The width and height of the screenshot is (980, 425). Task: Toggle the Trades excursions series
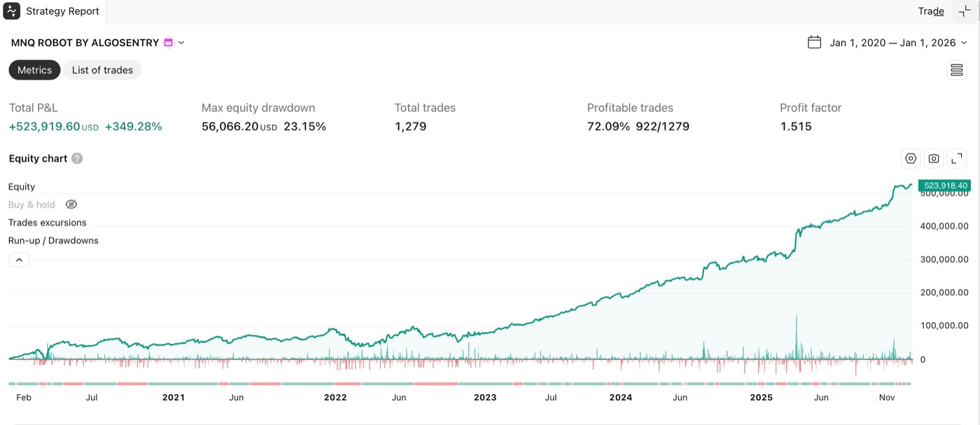click(x=48, y=223)
